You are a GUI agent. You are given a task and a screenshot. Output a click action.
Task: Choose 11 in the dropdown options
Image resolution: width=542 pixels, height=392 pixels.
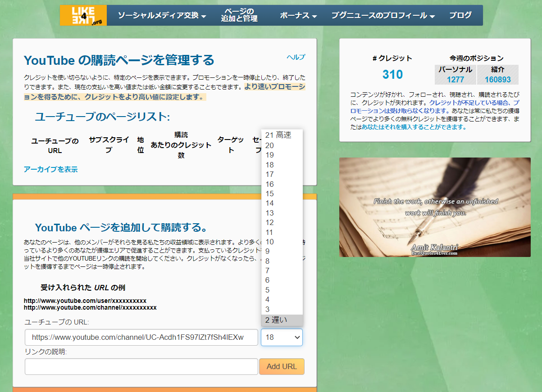282,232
